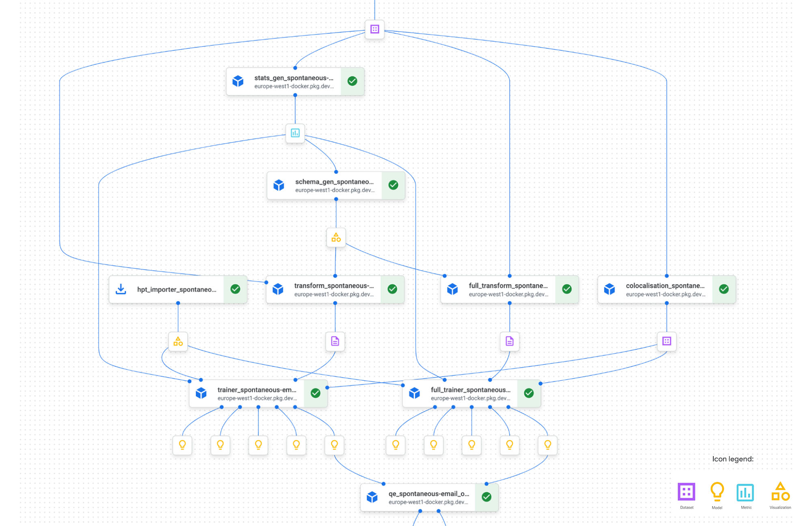The height and width of the screenshot is (526, 812).
Task: Select the first Model lightbulb under trainer_spontaneous
Action: (182, 445)
